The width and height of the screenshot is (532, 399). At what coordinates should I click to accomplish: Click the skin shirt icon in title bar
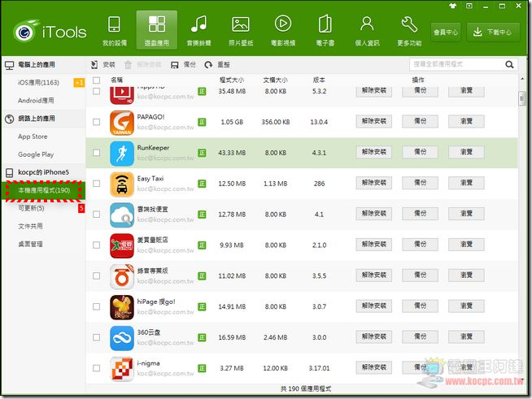click(452, 6)
